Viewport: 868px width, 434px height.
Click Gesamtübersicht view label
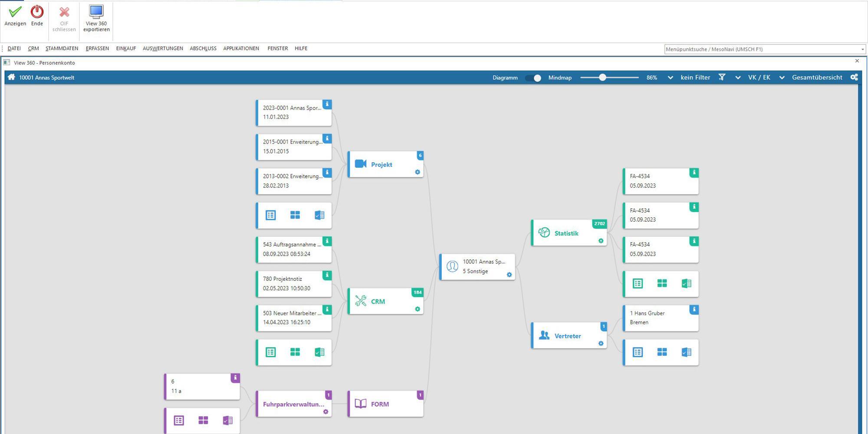(817, 78)
